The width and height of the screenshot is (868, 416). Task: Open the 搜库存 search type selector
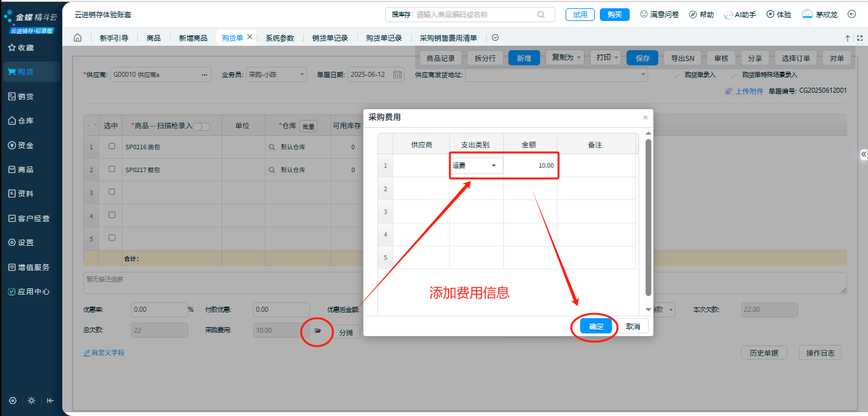click(401, 15)
